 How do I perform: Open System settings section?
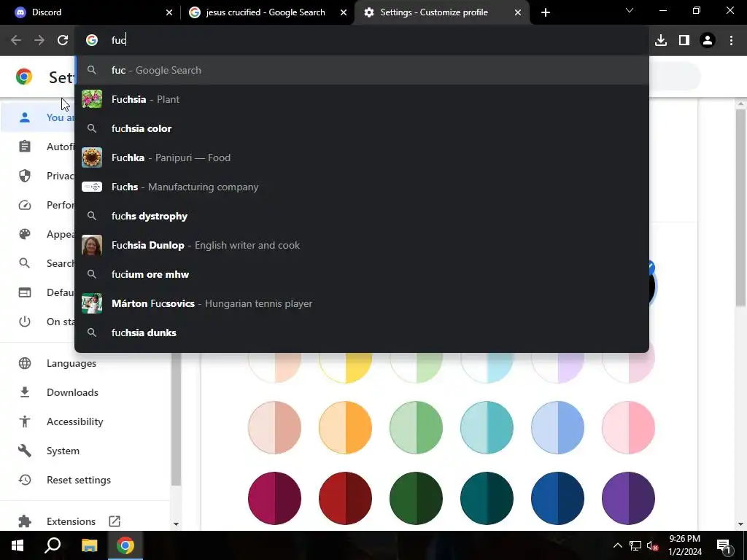63,451
